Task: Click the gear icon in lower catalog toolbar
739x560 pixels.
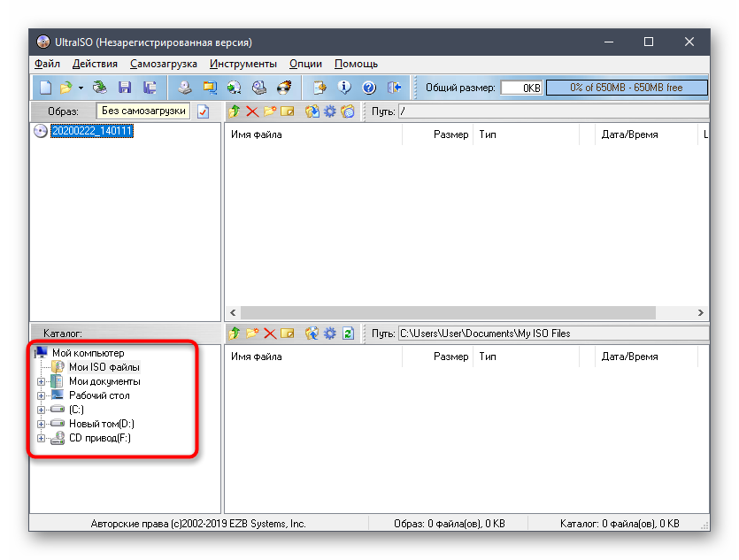Action: pos(329,334)
